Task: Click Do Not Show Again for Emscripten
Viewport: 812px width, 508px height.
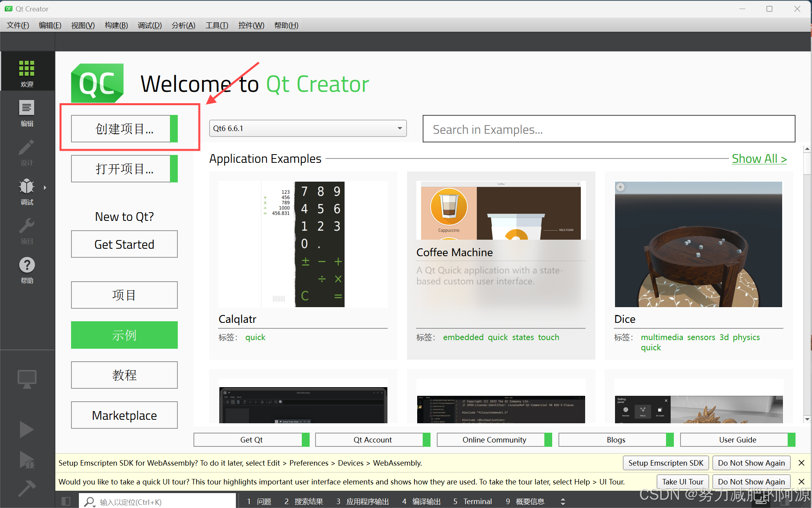Action: 751,463
